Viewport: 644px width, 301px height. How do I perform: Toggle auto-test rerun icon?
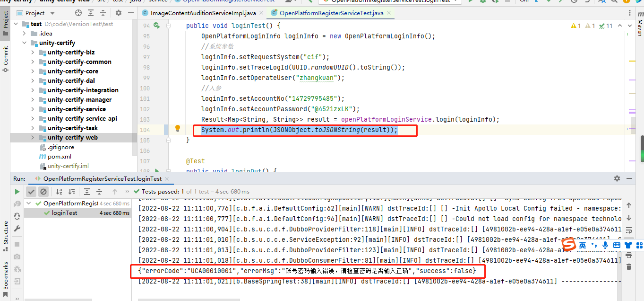pyautogui.click(x=17, y=216)
